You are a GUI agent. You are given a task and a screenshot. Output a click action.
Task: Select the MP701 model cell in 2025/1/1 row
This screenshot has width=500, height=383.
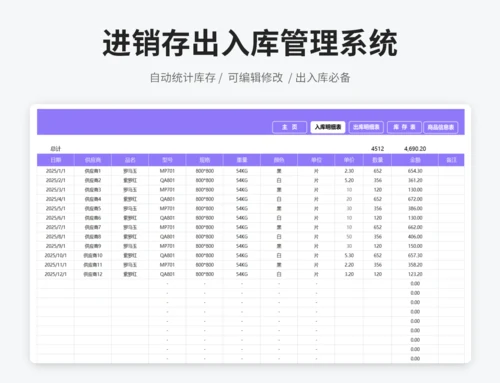[167, 171]
